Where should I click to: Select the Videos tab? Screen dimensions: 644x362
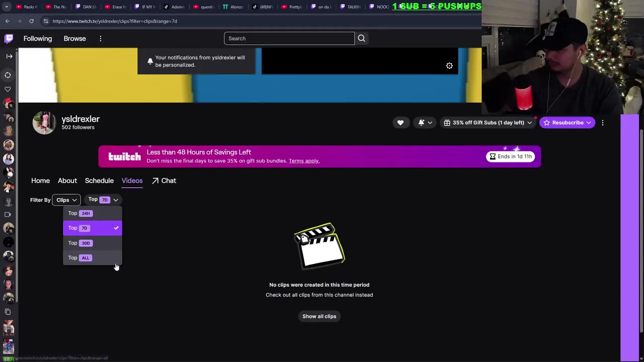tap(132, 180)
